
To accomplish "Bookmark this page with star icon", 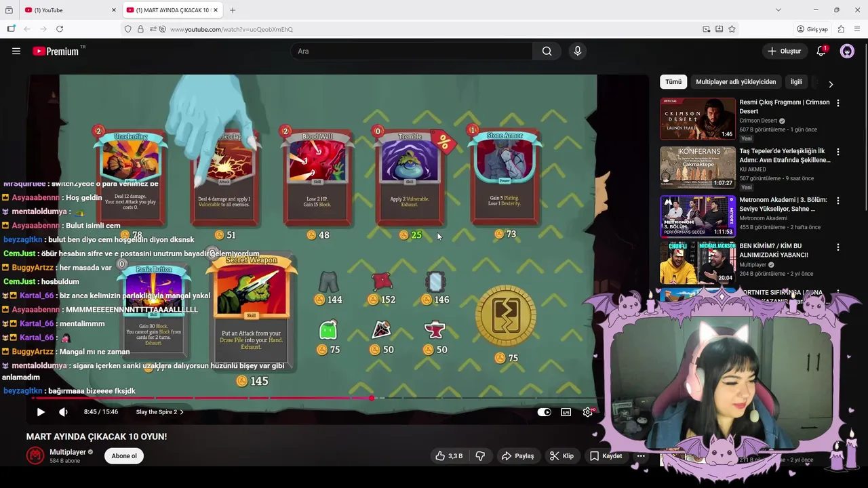I will [x=732, y=29].
